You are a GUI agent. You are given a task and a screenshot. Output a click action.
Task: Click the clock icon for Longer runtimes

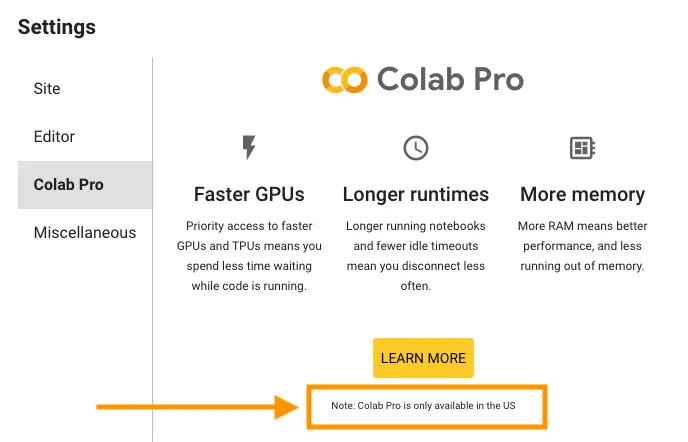[x=415, y=148]
